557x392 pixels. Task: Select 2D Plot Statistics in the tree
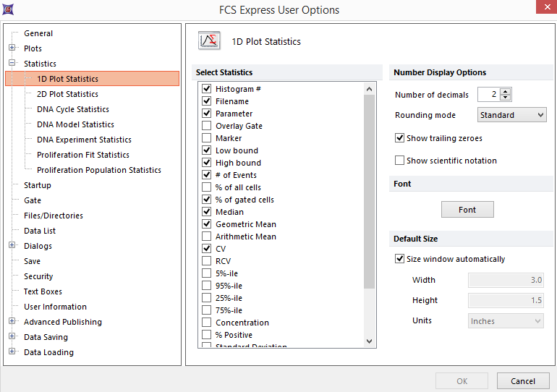pyautogui.click(x=67, y=94)
